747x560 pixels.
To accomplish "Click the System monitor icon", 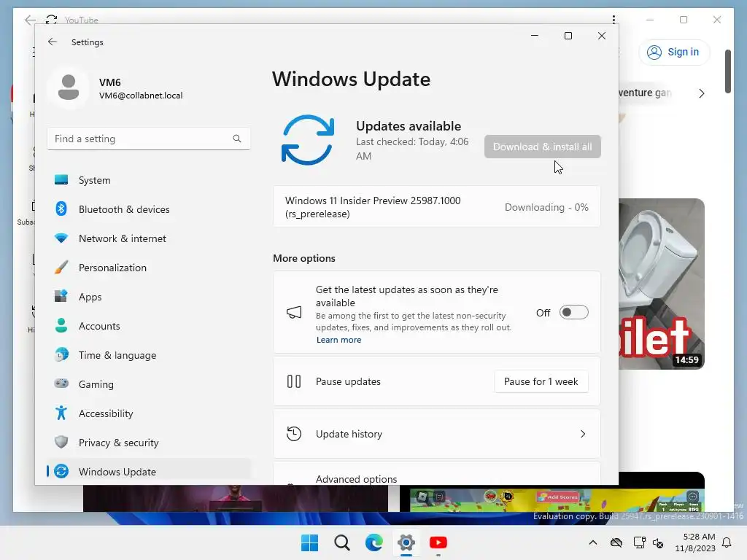I will pos(61,179).
